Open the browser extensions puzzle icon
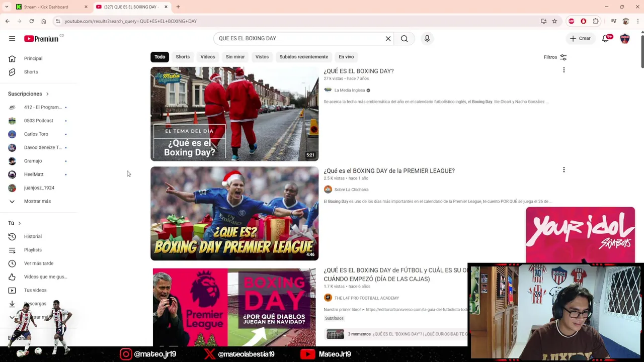Image resolution: width=644 pixels, height=362 pixels. tap(596, 21)
